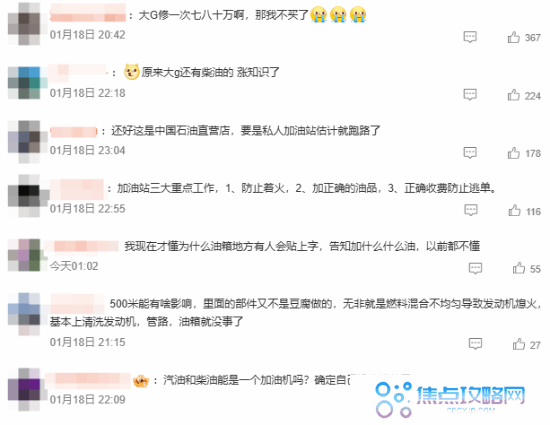Screen dimensions: 550x425
Task: Open the username before 我现在才懂为什么油箱
Action: tap(84, 245)
